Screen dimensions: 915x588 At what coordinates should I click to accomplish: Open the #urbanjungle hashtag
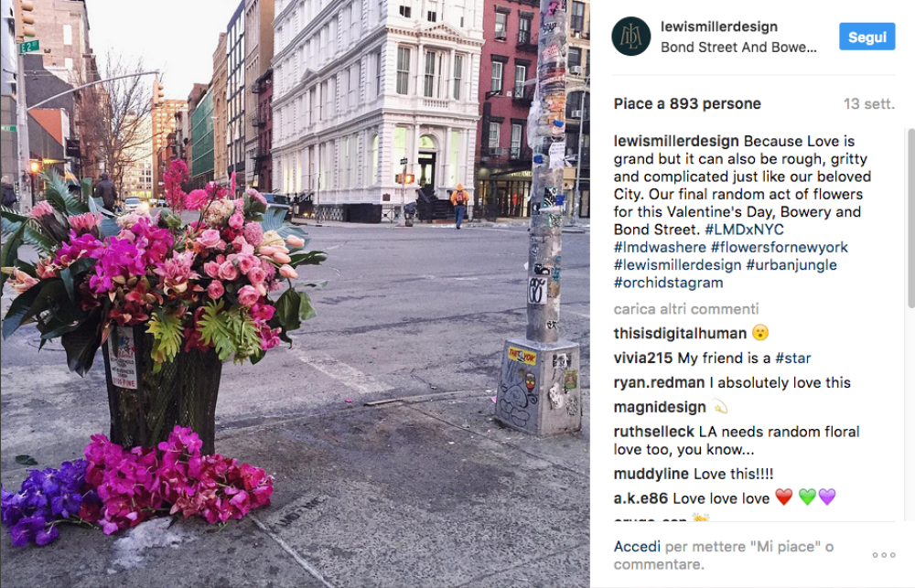(791, 265)
